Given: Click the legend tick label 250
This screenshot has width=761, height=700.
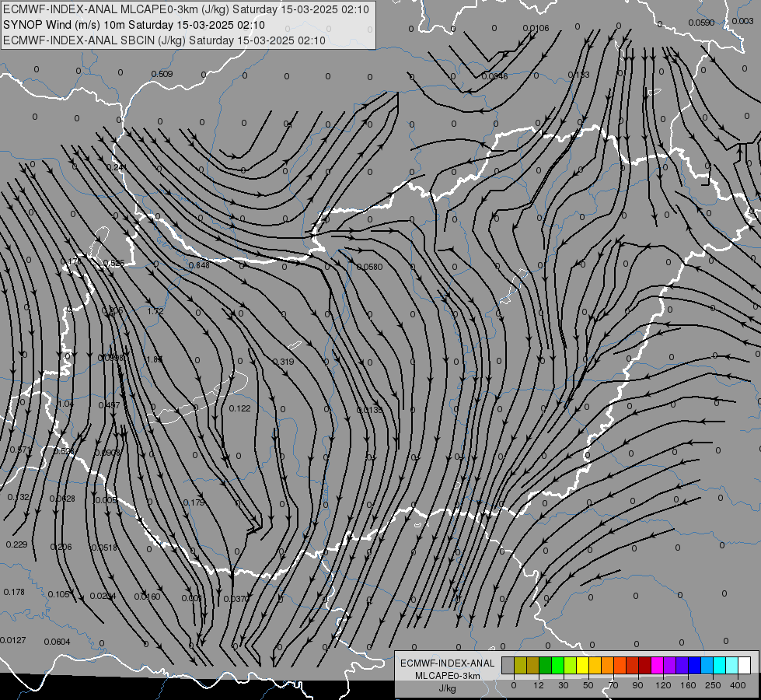Looking at the screenshot, I should point(713,685).
